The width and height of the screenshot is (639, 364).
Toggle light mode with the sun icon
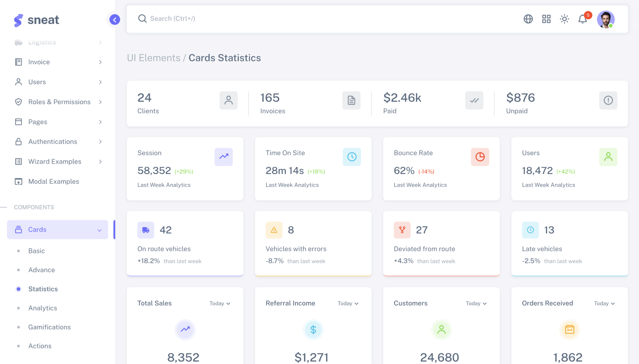(x=564, y=19)
